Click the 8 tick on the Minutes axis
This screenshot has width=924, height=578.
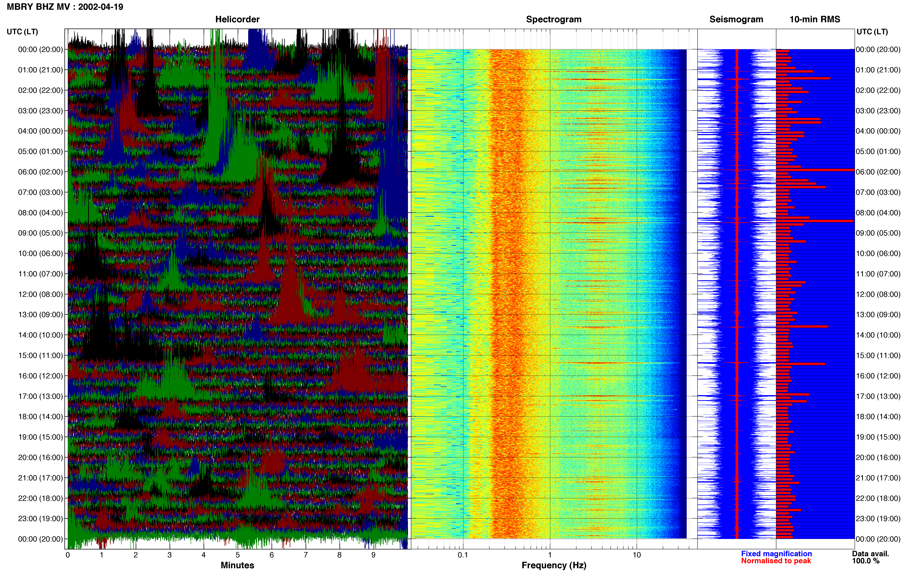coord(339,555)
